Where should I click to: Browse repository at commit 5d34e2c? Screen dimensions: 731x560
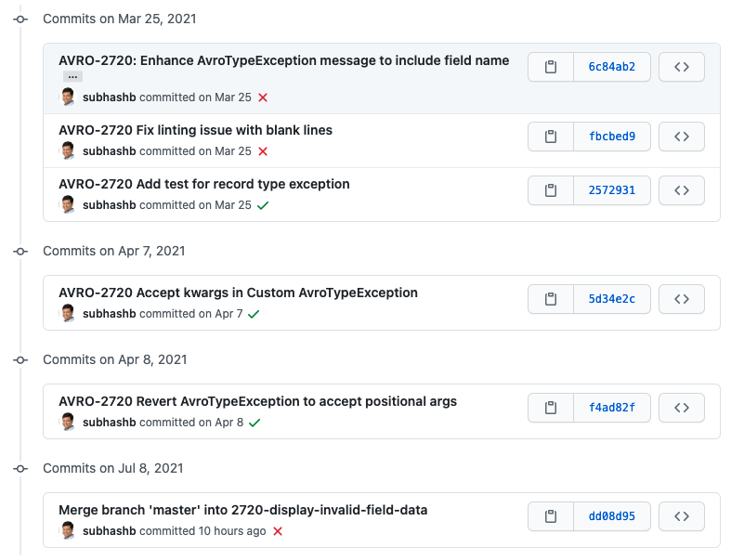tap(681, 299)
